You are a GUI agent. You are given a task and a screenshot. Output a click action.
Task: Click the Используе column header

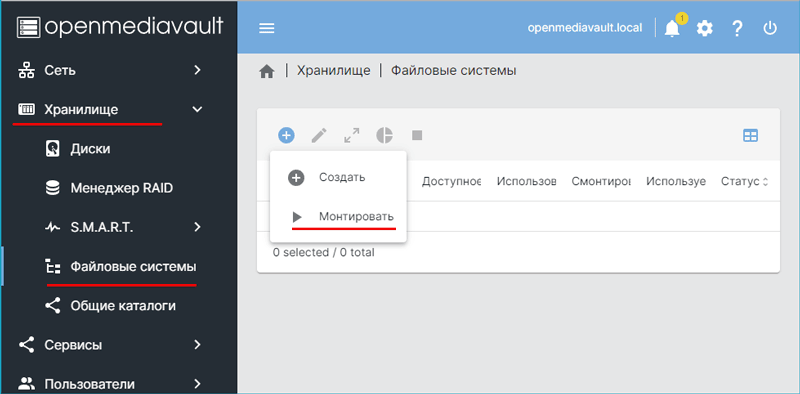tap(676, 181)
